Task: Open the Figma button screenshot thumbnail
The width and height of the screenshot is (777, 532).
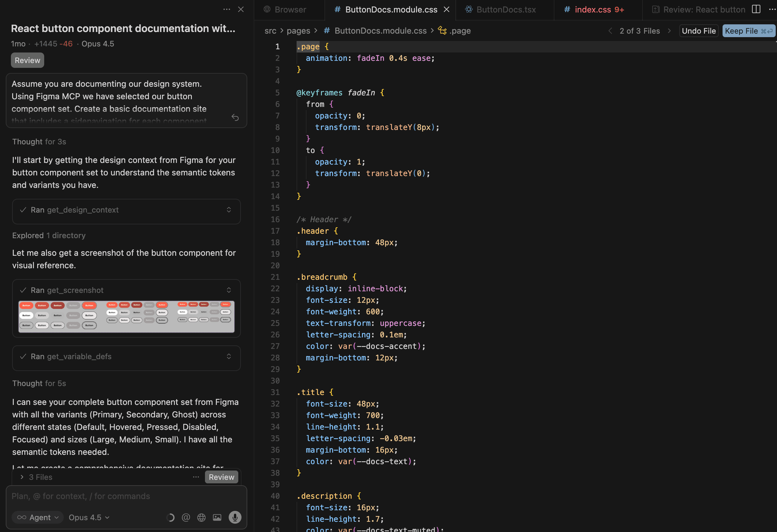Action: [x=127, y=316]
